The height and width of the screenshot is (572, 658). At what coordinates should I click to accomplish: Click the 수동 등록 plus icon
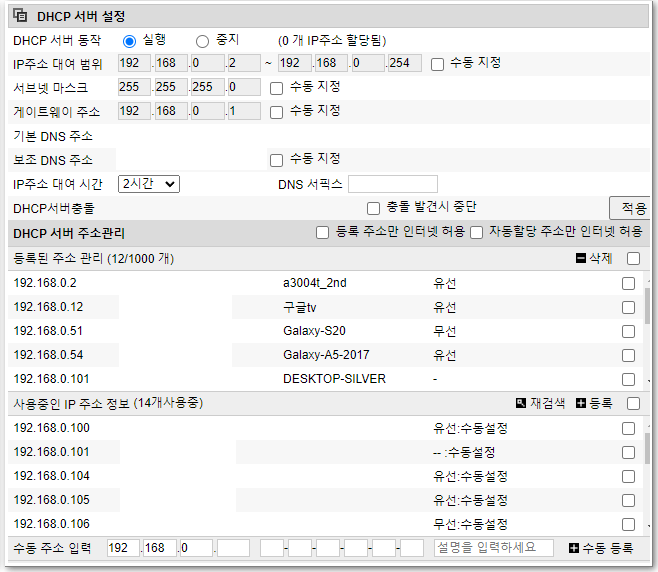point(574,548)
